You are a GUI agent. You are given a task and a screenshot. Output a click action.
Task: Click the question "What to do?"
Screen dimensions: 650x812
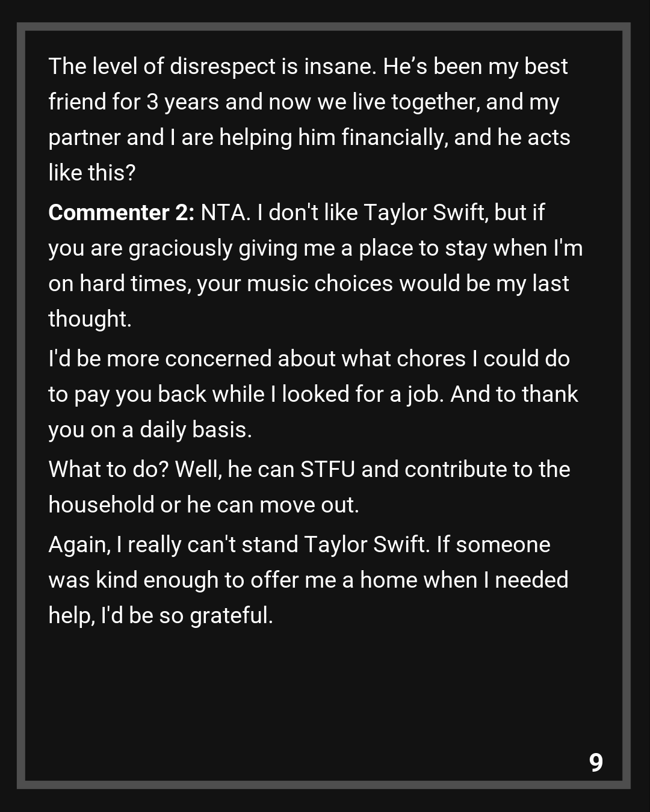(x=108, y=469)
